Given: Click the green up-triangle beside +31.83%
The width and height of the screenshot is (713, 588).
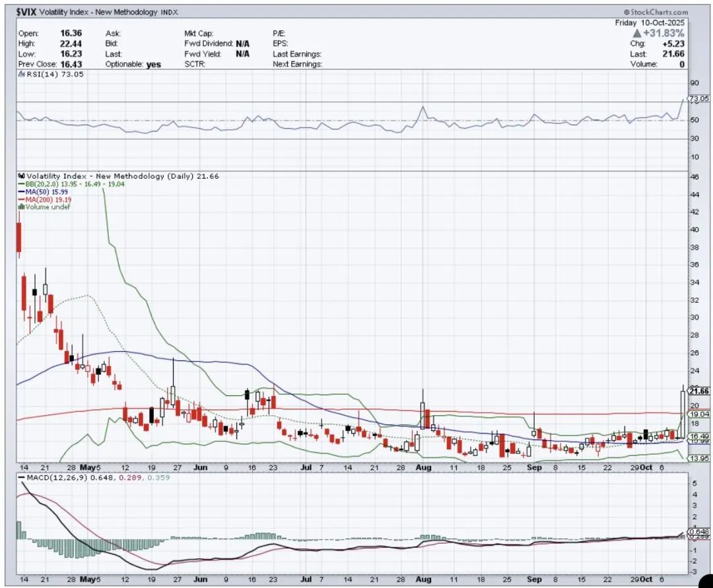Looking at the screenshot, I should click(636, 33).
